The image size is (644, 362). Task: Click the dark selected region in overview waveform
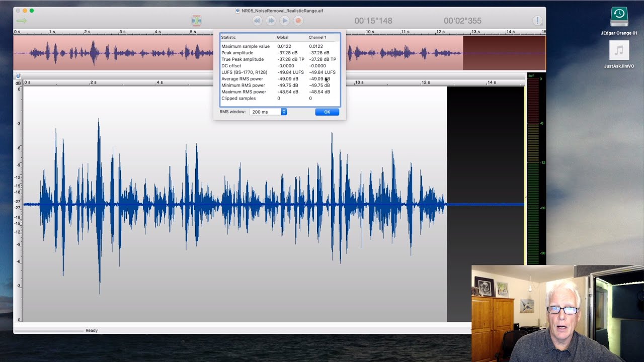(504, 53)
